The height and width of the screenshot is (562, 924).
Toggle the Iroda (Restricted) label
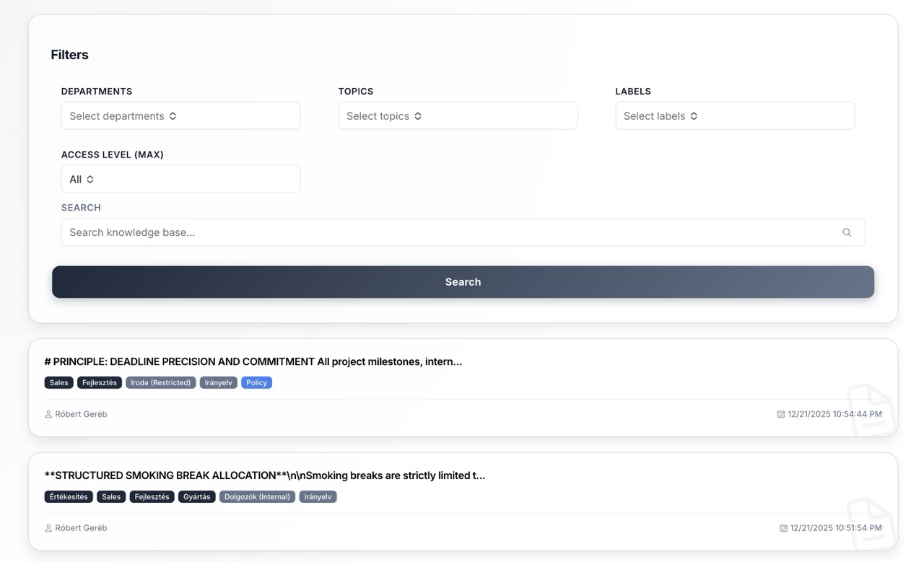pos(160,382)
